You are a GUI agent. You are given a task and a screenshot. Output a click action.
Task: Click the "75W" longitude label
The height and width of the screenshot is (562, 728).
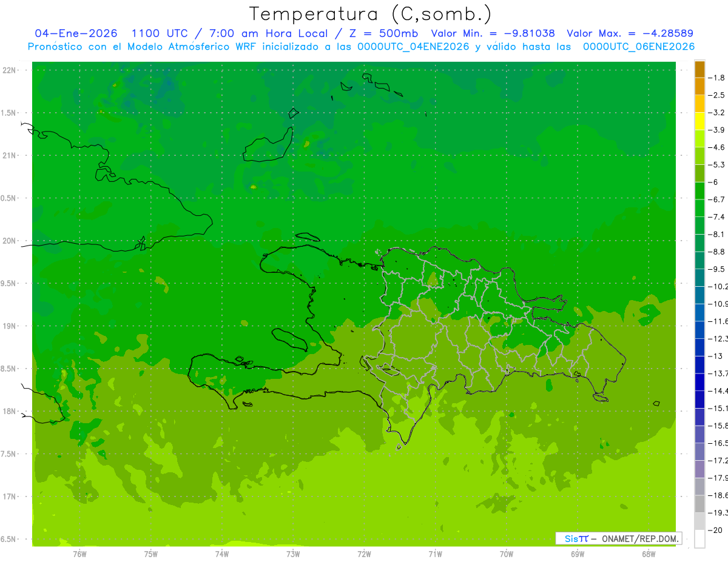click(150, 554)
